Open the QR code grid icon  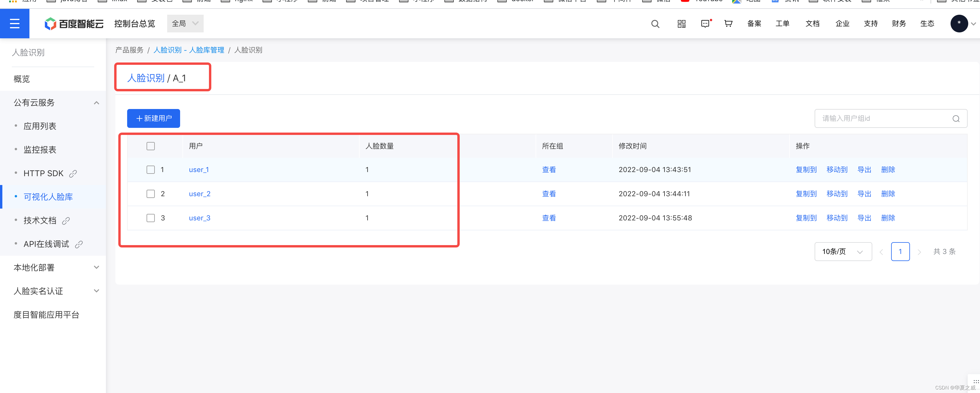coord(681,24)
